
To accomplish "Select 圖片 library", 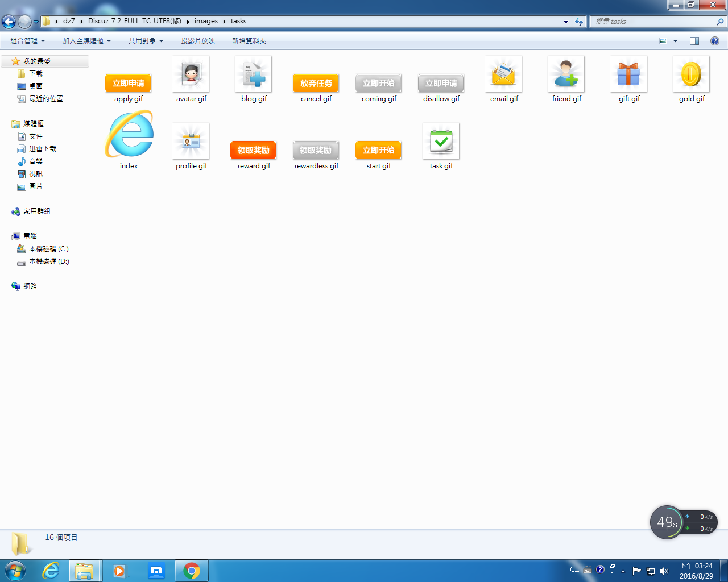I will (x=35, y=186).
